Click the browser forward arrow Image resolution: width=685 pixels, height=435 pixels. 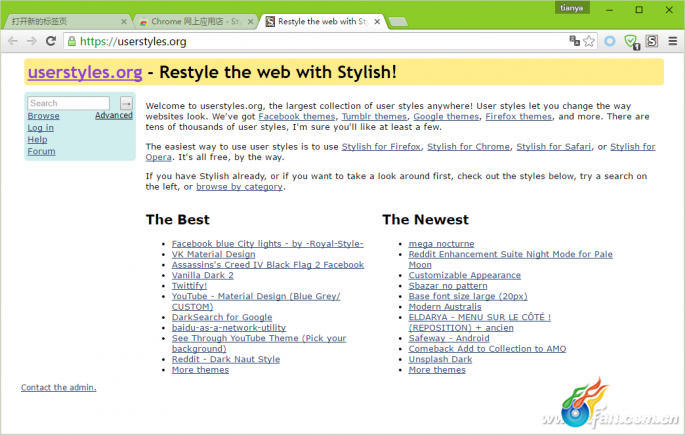tap(31, 41)
